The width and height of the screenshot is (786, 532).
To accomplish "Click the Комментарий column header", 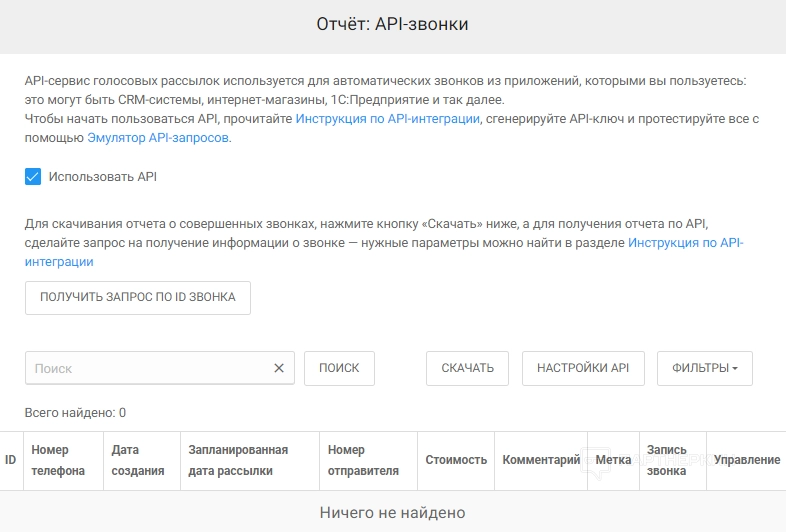I will click(541, 460).
